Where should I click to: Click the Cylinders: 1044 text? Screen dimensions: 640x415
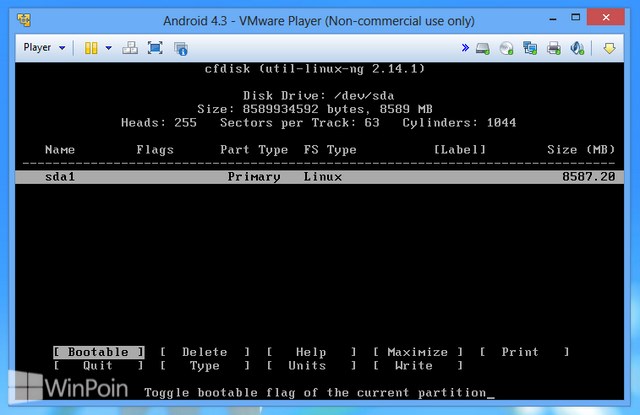point(459,123)
